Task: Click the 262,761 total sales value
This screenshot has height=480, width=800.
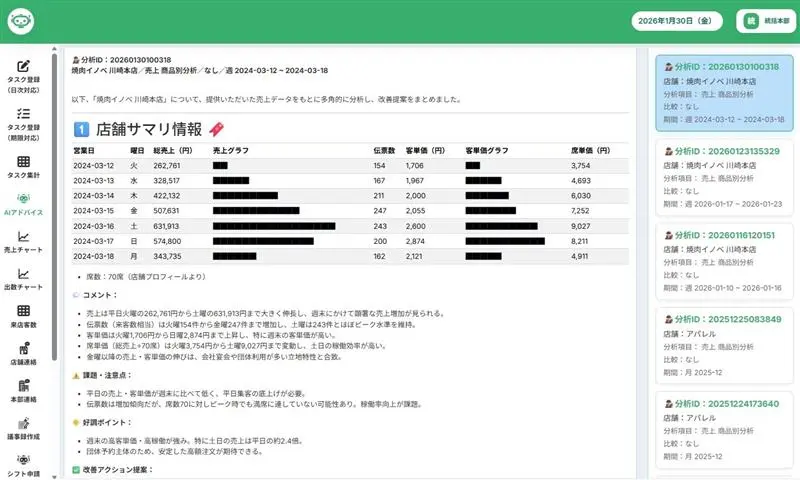Action: [167, 166]
